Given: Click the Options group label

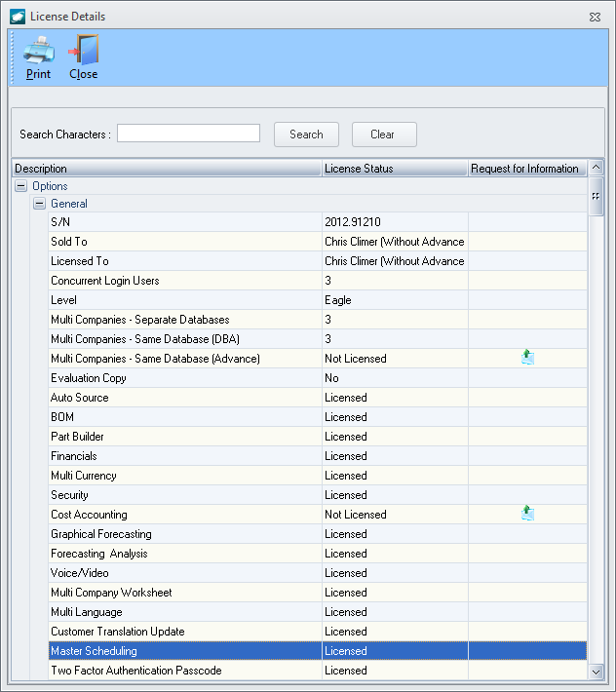Looking at the screenshot, I should 50,186.
